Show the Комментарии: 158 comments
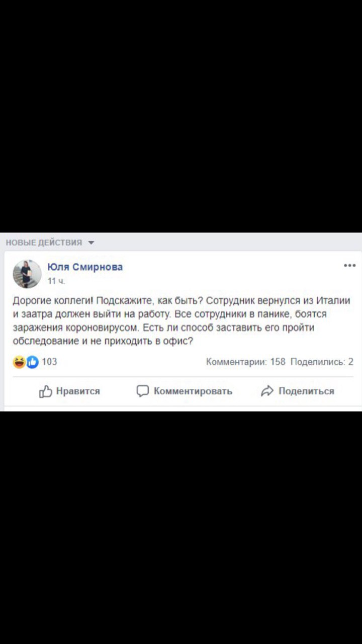The width and height of the screenshot is (362, 644). [246, 361]
